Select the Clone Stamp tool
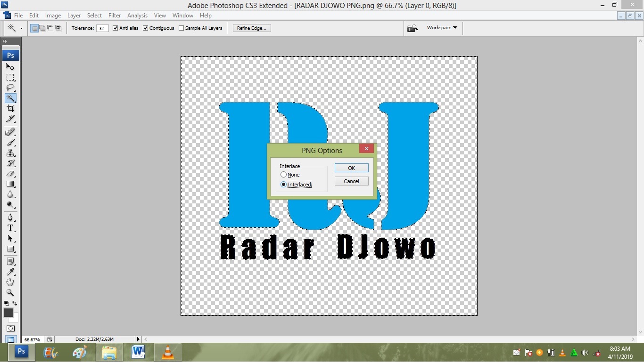Screen dimensions: 644x363 (10, 153)
